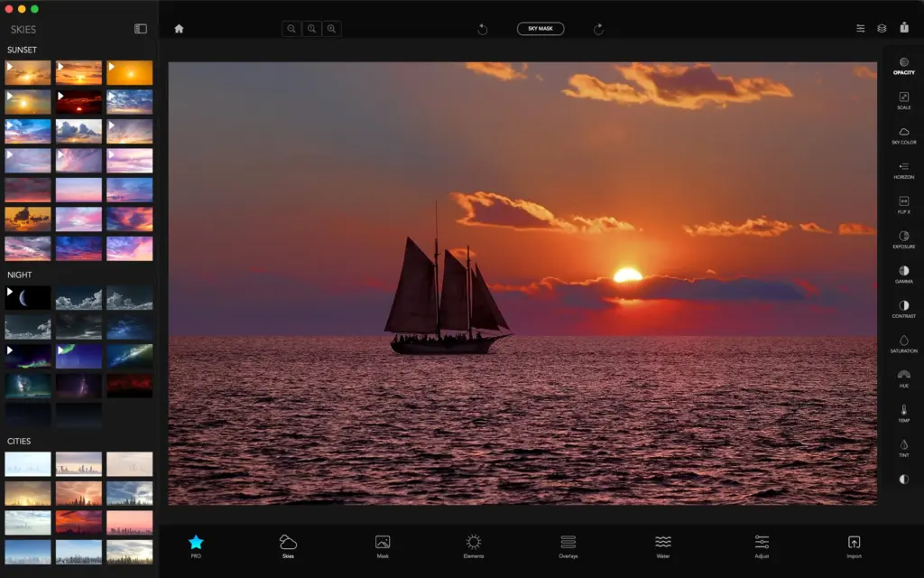Screen dimensions: 924x578
Task: Click the Import button
Action: (854, 545)
